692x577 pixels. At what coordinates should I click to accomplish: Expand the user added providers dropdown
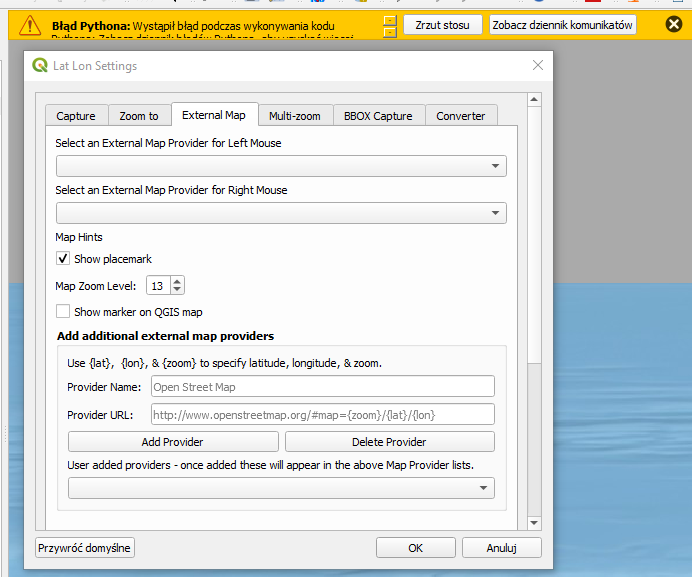(x=281, y=488)
